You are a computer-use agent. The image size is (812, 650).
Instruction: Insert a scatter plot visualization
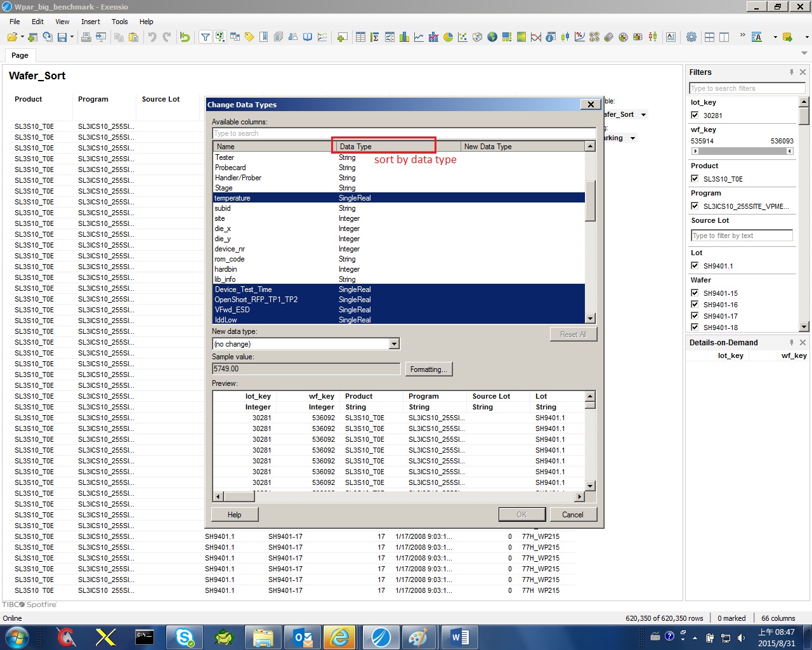(462, 37)
